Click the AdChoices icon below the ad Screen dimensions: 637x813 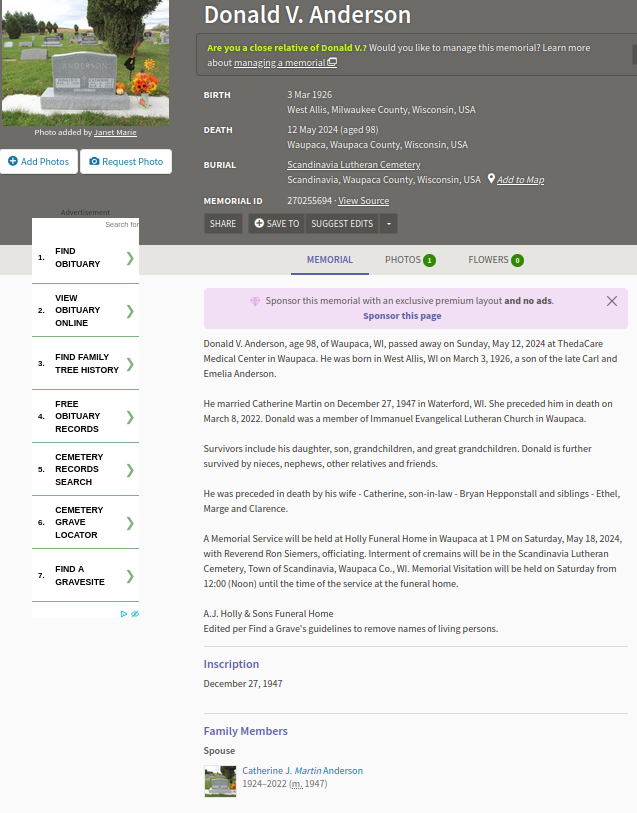(x=129, y=614)
